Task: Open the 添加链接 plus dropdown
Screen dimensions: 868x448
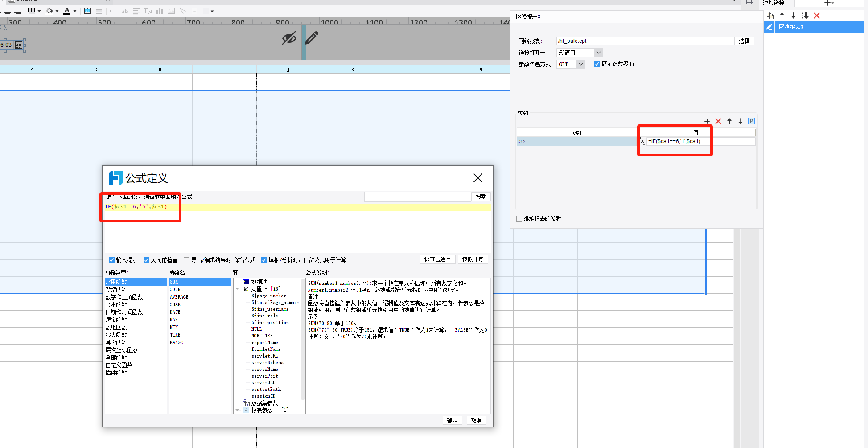Action: [x=829, y=3]
